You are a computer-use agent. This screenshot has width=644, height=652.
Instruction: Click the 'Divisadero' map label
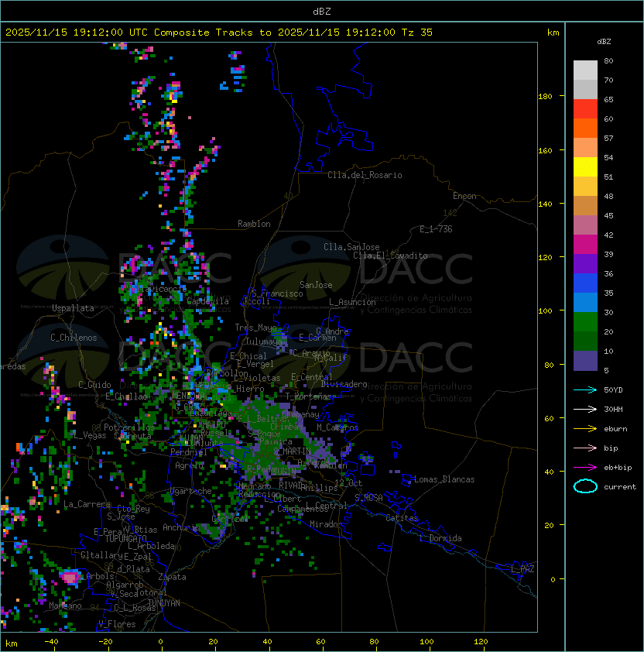click(344, 384)
